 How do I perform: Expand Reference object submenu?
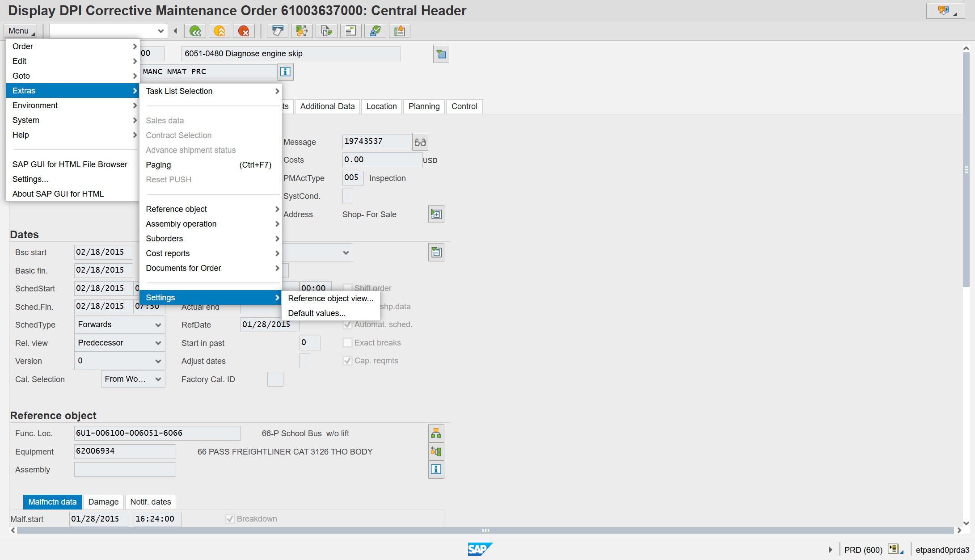pos(211,209)
